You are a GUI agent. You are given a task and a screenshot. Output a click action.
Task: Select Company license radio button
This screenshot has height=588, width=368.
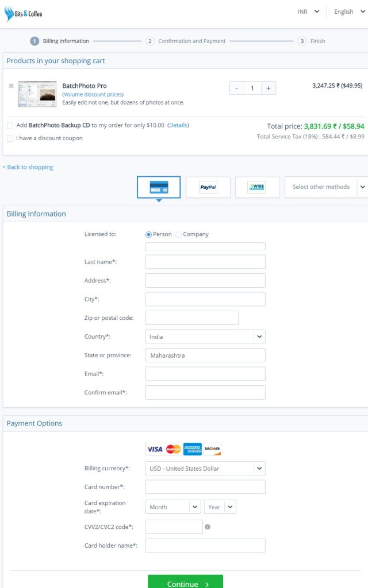tap(179, 234)
